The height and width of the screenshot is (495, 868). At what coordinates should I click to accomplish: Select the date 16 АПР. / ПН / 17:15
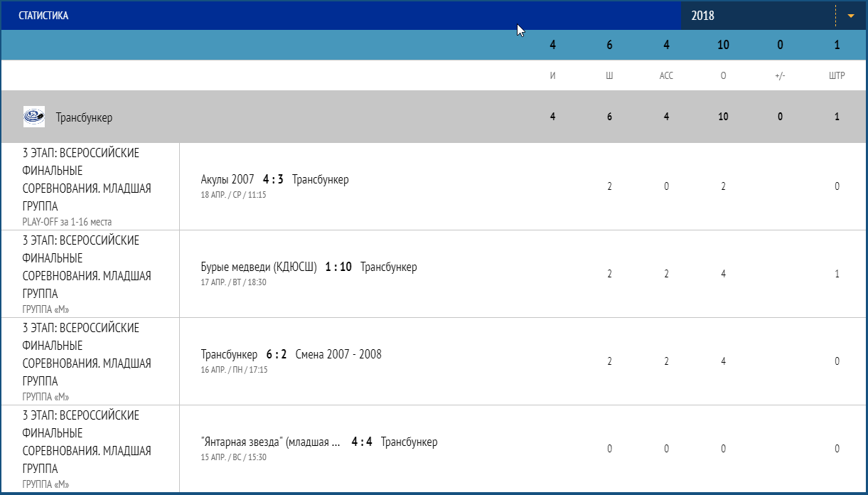[234, 370]
